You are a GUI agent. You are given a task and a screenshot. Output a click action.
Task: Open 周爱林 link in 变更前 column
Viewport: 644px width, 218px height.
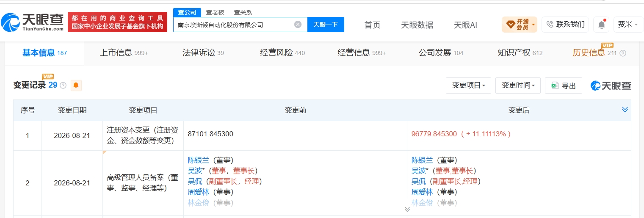(198, 192)
